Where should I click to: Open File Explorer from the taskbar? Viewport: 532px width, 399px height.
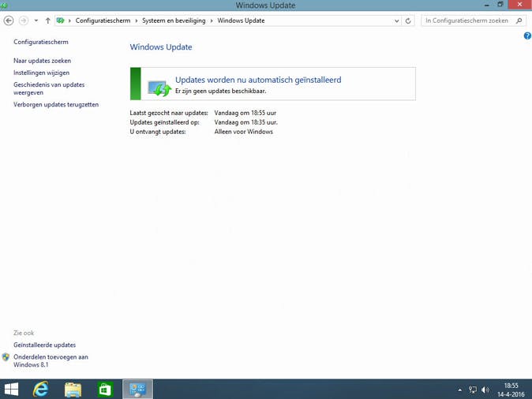click(73, 390)
